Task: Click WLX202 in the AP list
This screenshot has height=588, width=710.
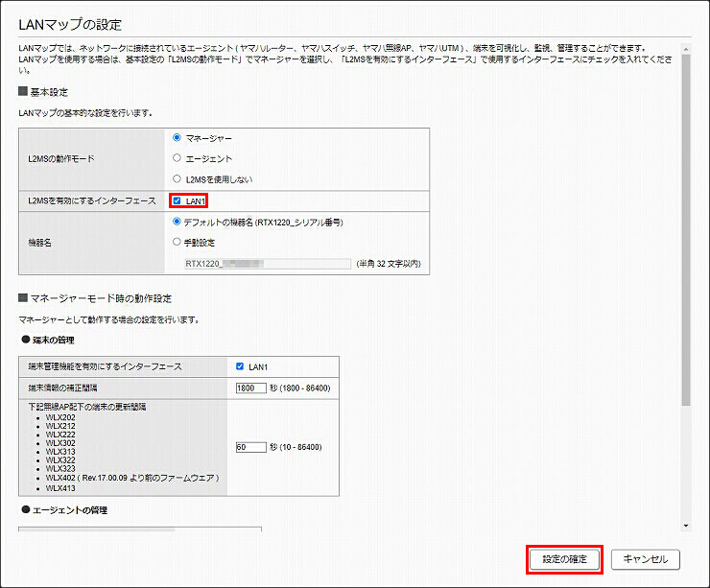Action: [x=60, y=417]
